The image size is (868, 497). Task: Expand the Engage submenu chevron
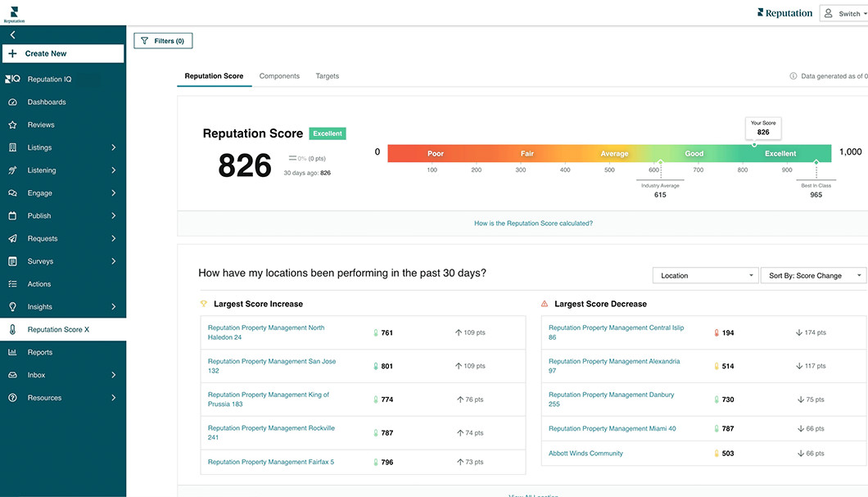(x=114, y=192)
